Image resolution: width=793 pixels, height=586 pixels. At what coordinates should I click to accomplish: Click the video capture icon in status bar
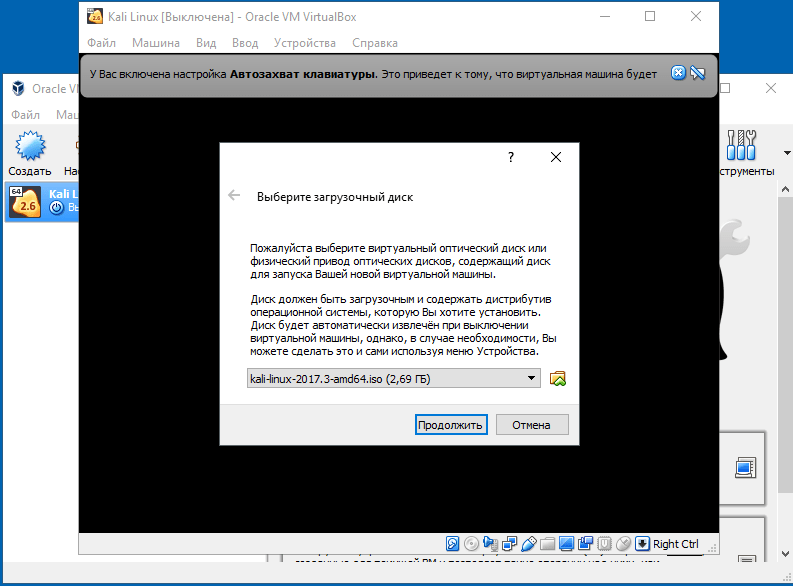point(586,544)
